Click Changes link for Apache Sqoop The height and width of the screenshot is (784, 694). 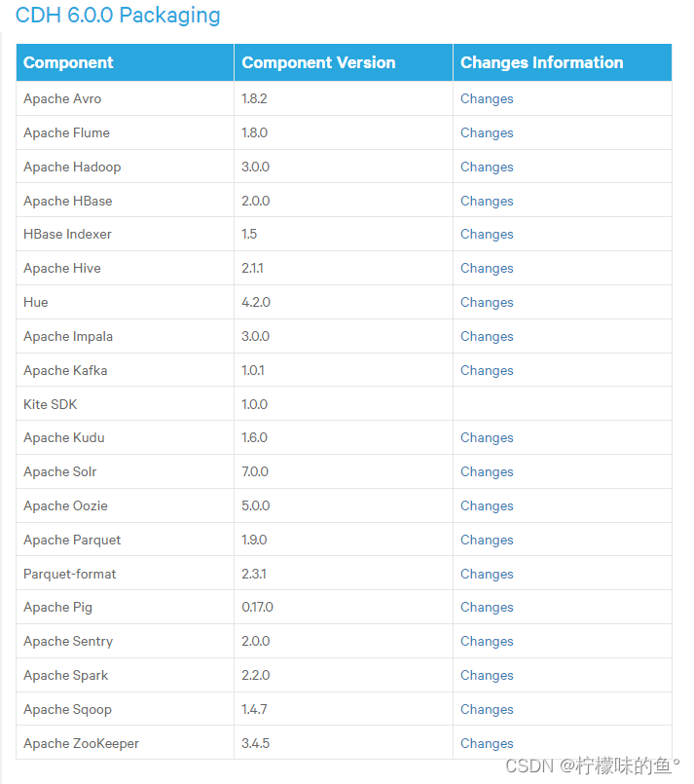click(487, 710)
